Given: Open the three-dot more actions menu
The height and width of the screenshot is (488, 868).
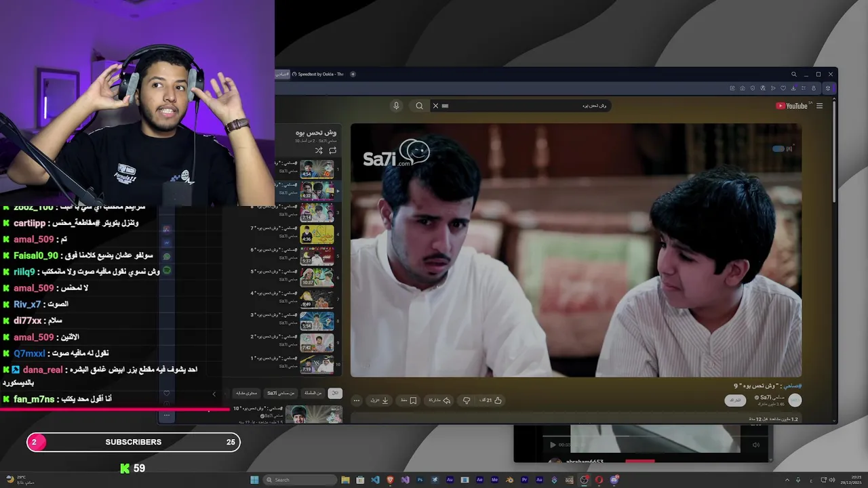Looking at the screenshot, I should point(357,401).
